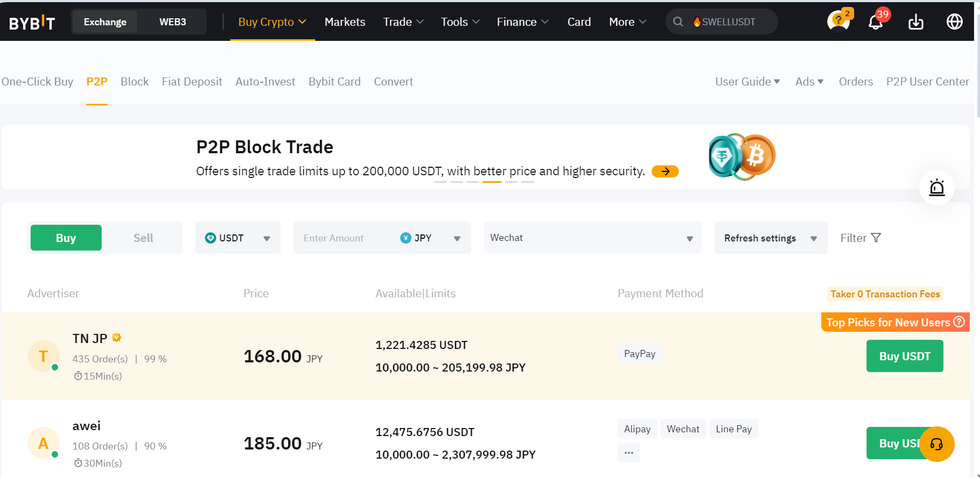Click the 185.00 JPY price

pyautogui.click(x=283, y=444)
